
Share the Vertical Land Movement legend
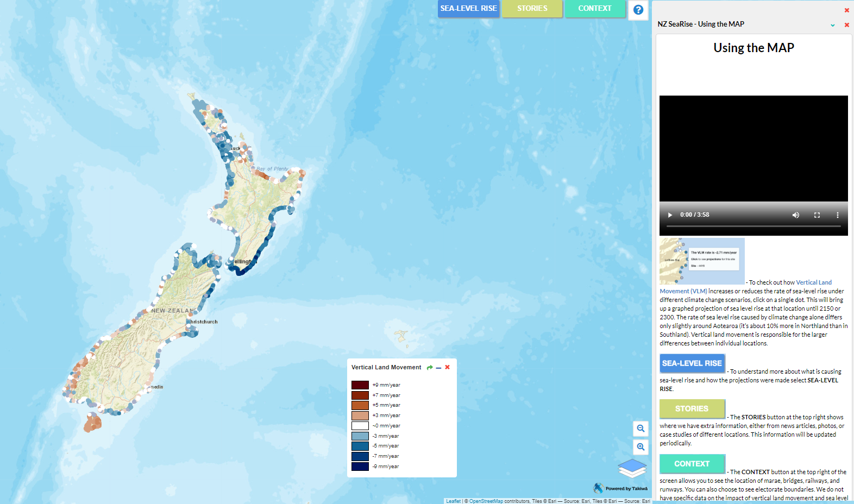(x=430, y=368)
